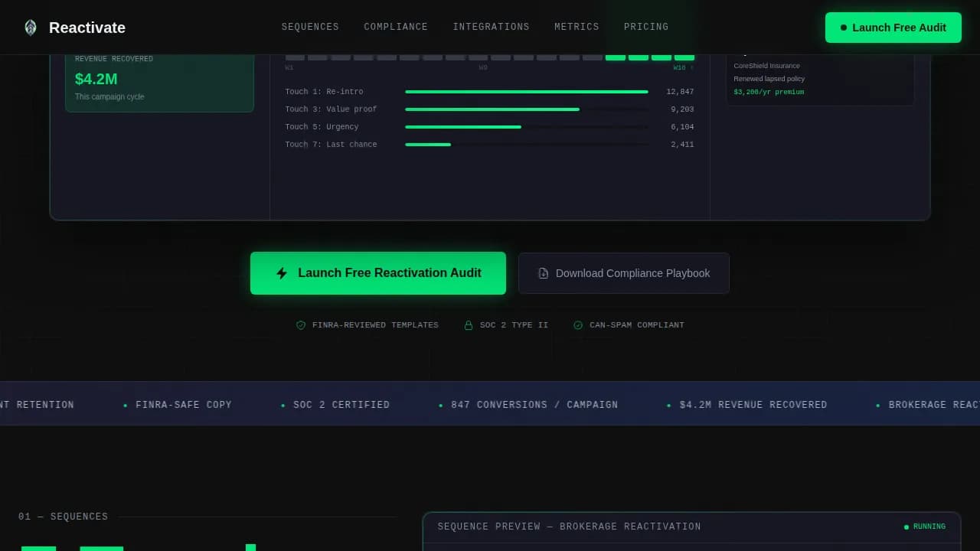This screenshot has width=980, height=551.
Task: Select Metrics in the navigation
Action: coord(577,27)
